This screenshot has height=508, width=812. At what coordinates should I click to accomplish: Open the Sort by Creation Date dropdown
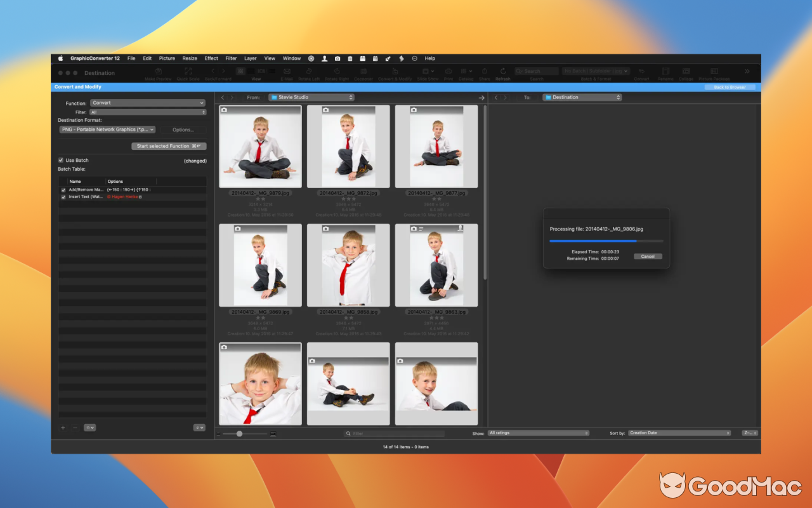[x=679, y=432]
